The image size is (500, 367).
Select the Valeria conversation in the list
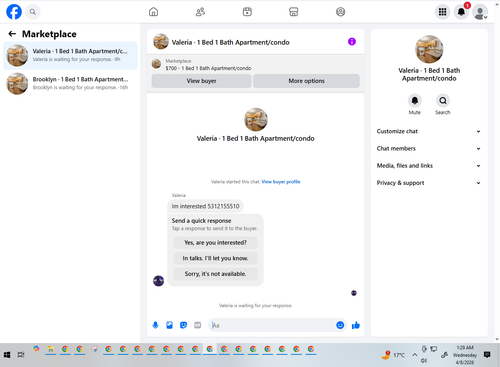pos(70,55)
